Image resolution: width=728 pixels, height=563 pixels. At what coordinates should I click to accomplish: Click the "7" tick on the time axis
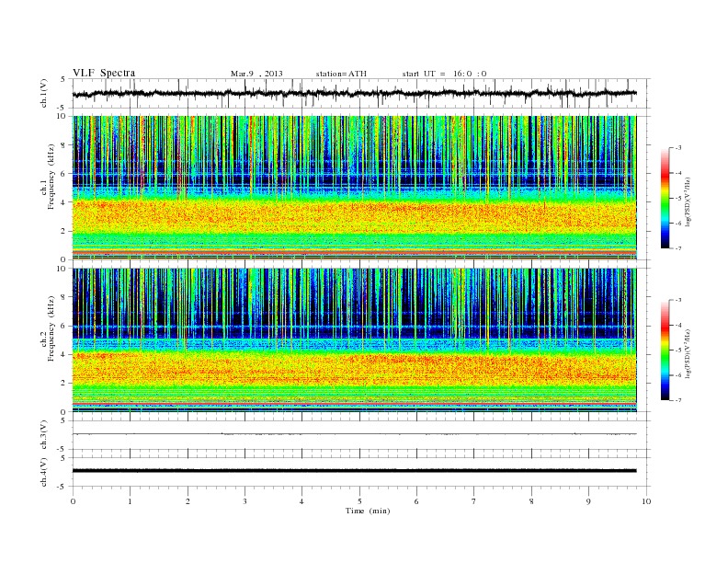click(474, 501)
